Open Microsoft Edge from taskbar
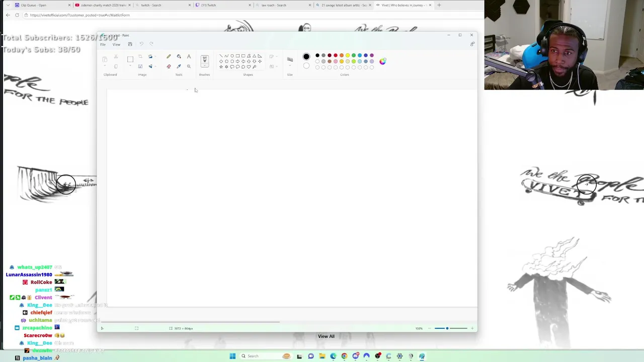 [333, 356]
